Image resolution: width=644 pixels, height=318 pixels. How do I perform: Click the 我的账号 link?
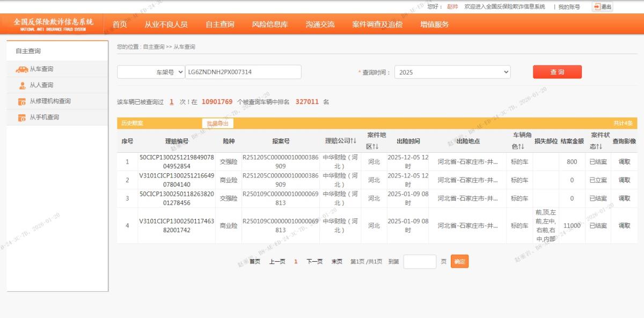click(569, 6)
